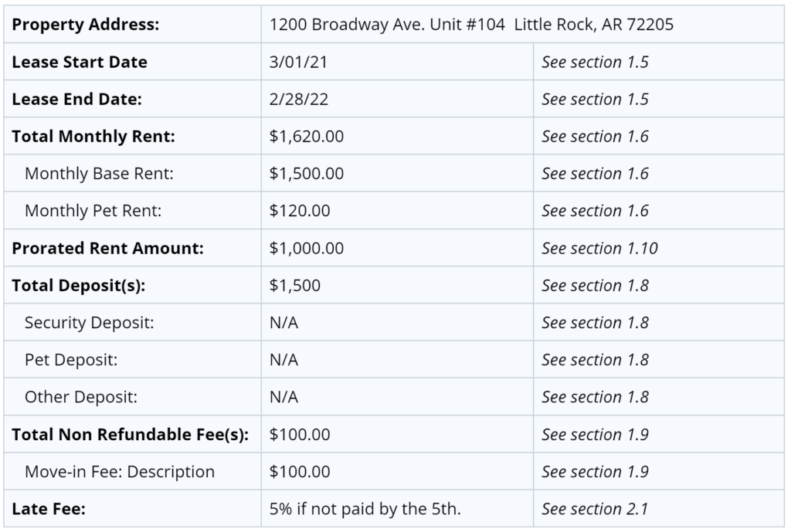Click See section 1.6 beside Monthly Pet Rent
The height and width of the screenshot is (532, 791).
[x=595, y=211]
